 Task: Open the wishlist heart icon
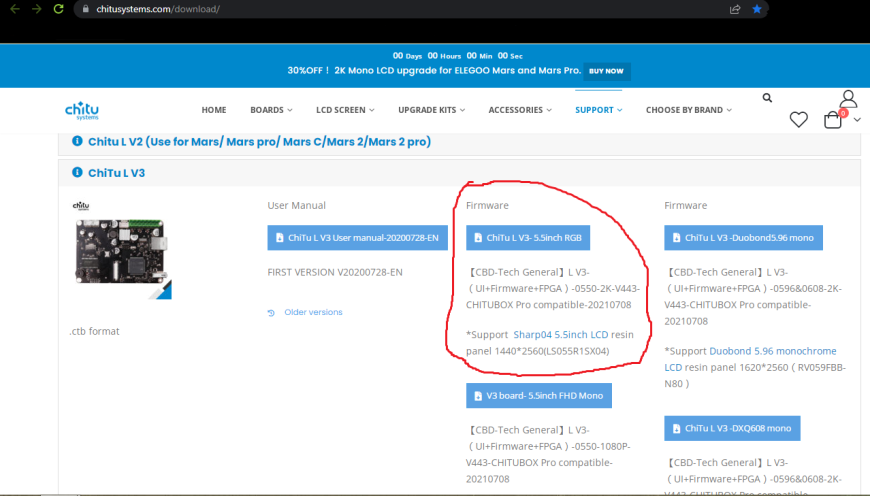pyautogui.click(x=799, y=119)
